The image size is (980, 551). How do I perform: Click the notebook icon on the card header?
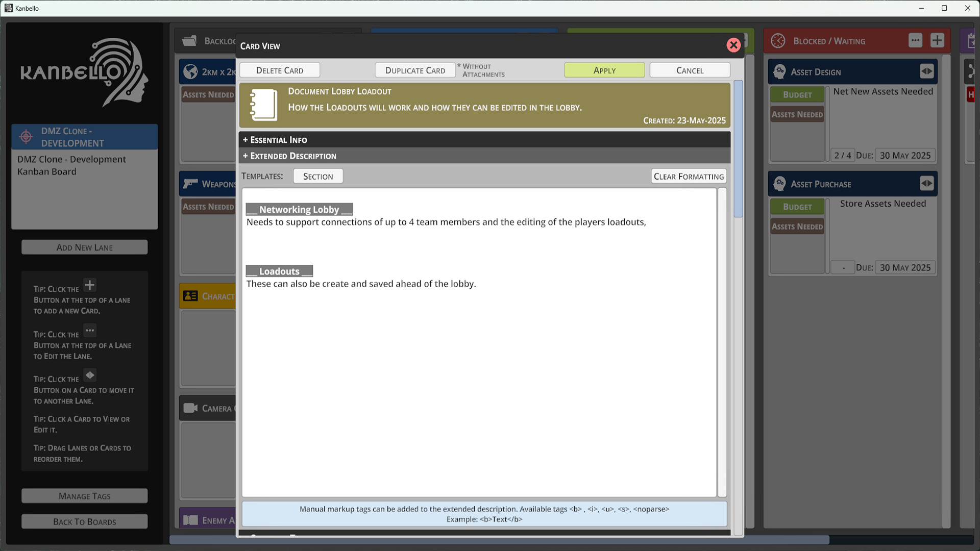(x=263, y=105)
